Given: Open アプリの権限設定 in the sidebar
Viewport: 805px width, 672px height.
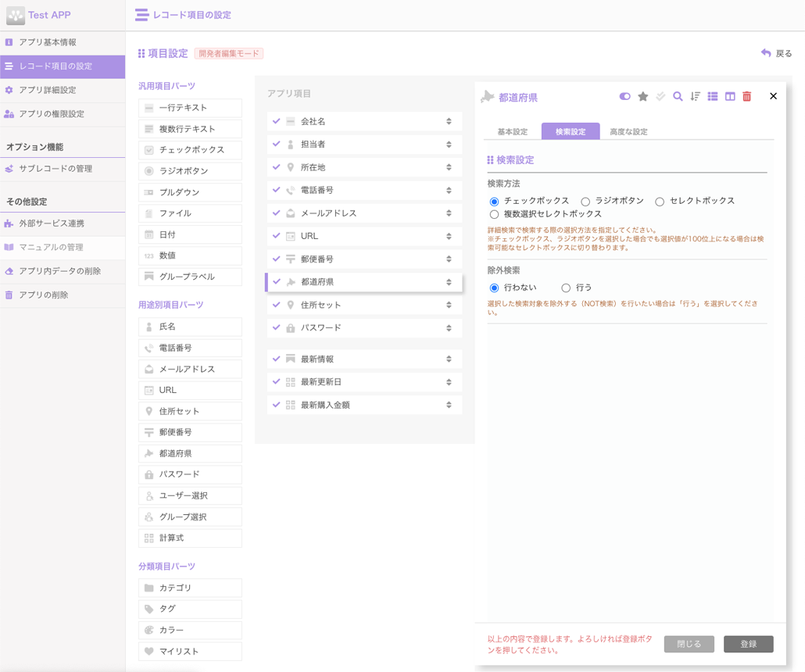Looking at the screenshot, I should tap(52, 114).
